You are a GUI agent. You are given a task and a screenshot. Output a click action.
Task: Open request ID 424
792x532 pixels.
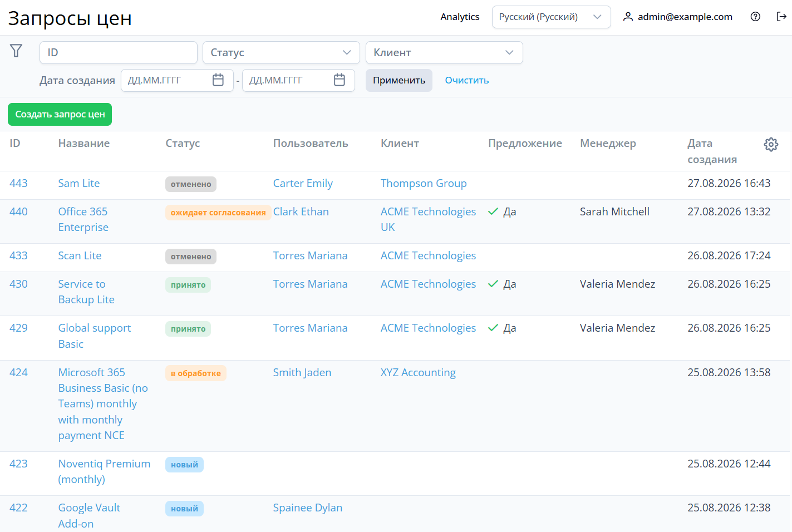point(18,372)
